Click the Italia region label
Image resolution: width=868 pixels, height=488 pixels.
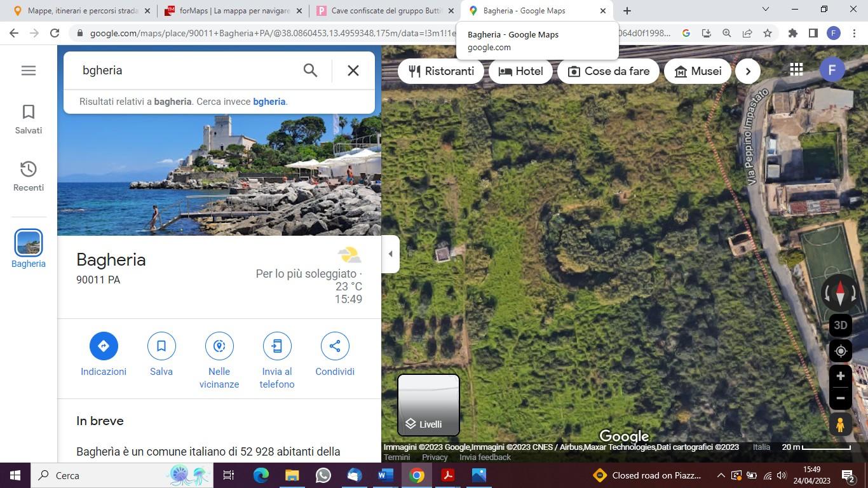761,447
